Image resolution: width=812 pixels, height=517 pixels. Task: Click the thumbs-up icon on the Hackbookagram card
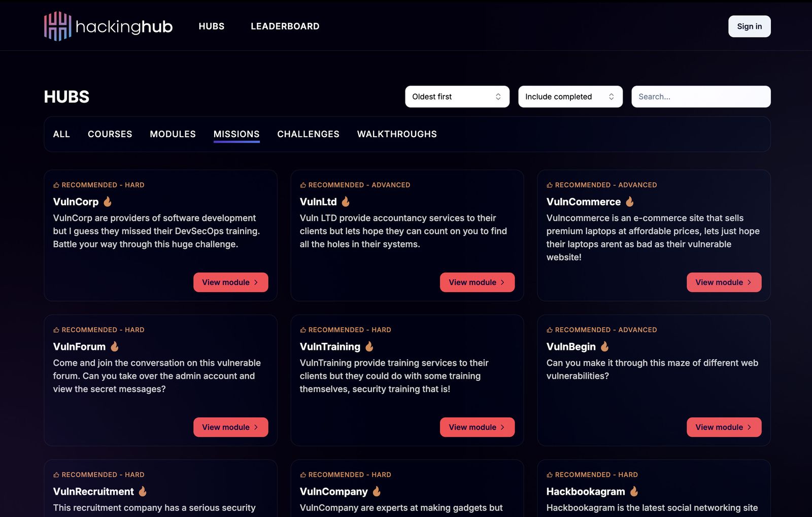coord(549,474)
